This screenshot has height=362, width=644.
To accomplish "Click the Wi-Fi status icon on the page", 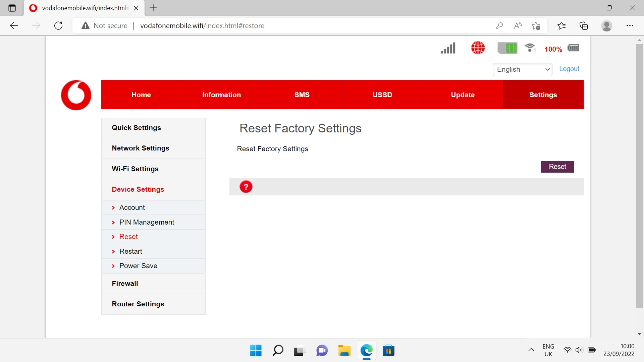I will point(529,48).
